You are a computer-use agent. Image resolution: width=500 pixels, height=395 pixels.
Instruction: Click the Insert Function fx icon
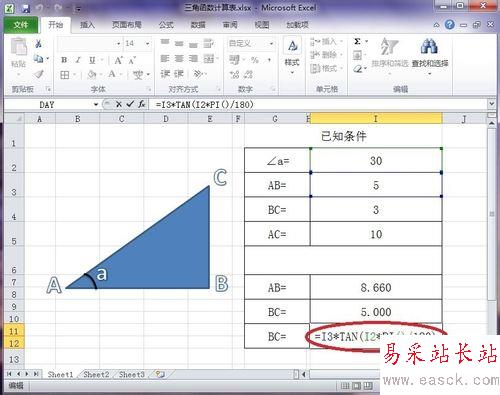point(142,104)
